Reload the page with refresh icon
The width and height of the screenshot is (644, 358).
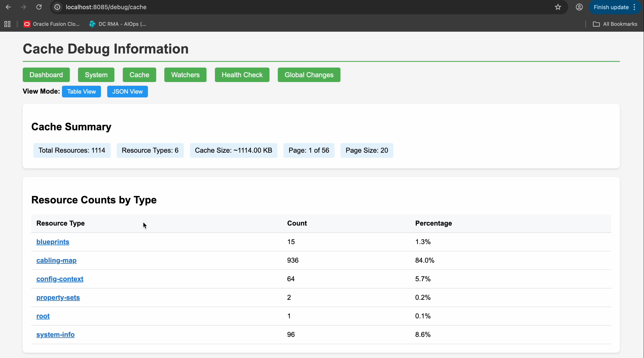pos(39,7)
